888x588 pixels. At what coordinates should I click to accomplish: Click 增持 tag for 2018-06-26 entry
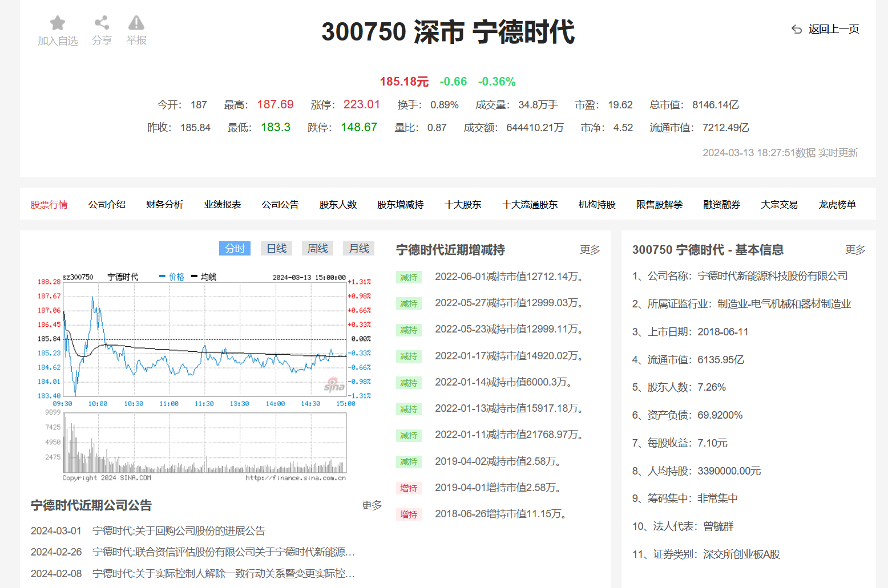click(x=409, y=514)
